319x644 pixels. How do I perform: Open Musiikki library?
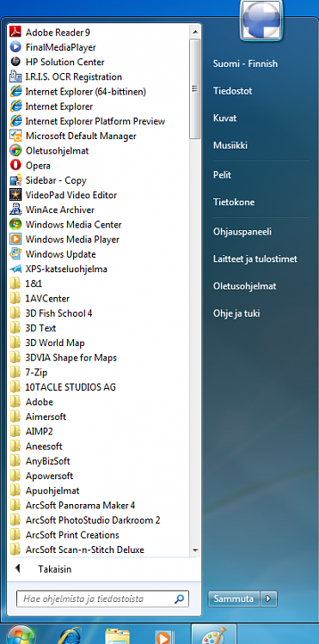click(230, 145)
